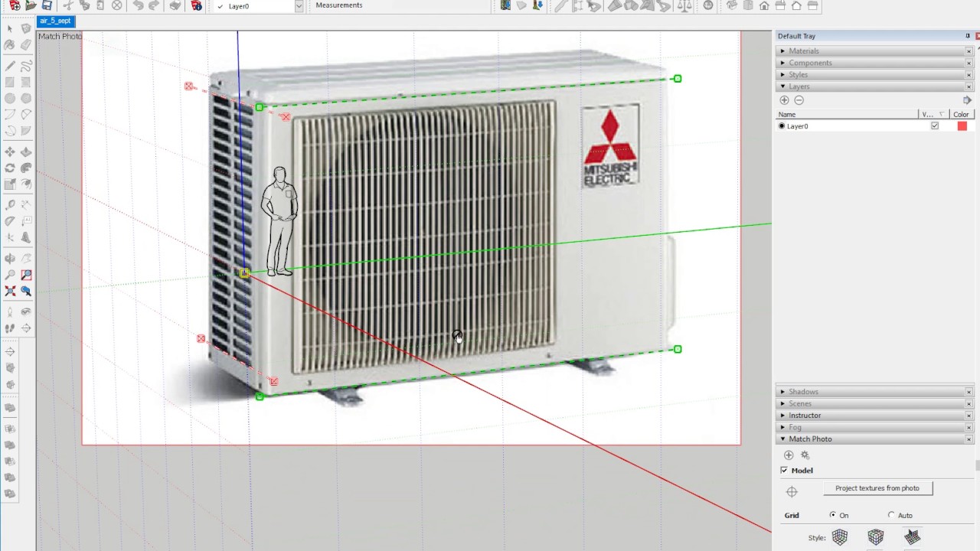Toggle Layer0 visibility checkbox
The width and height of the screenshot is (980, 551).
coord(935,126)
